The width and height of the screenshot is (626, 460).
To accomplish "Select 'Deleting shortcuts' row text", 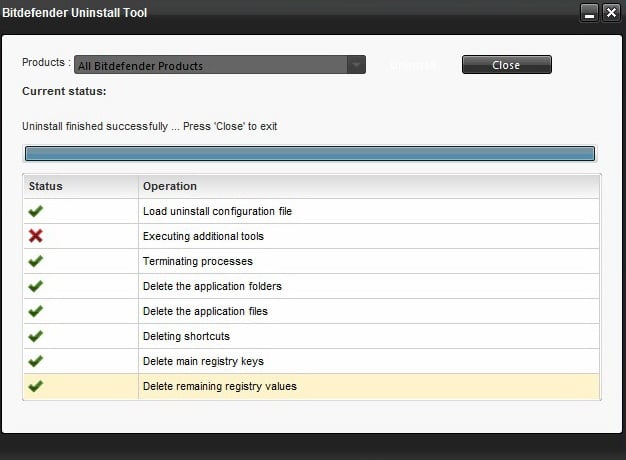I will (x=186, y=336).
